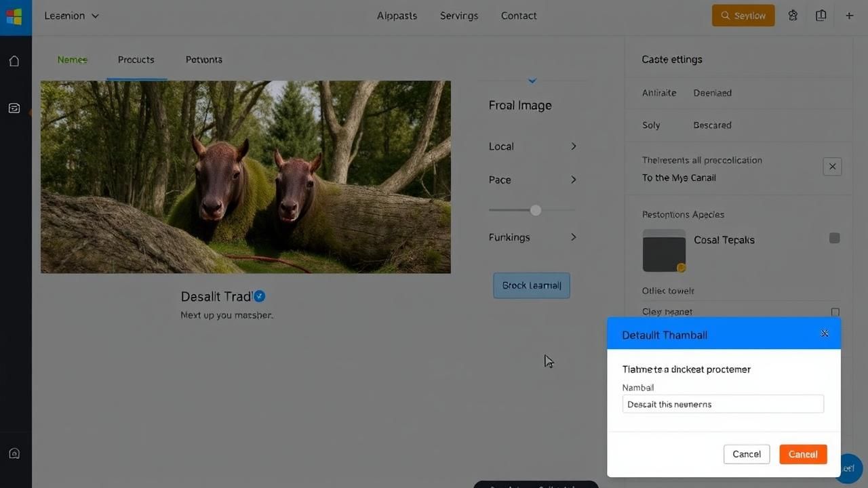
Task: Click the plus icon in the top bar
Action: (849, 16)
